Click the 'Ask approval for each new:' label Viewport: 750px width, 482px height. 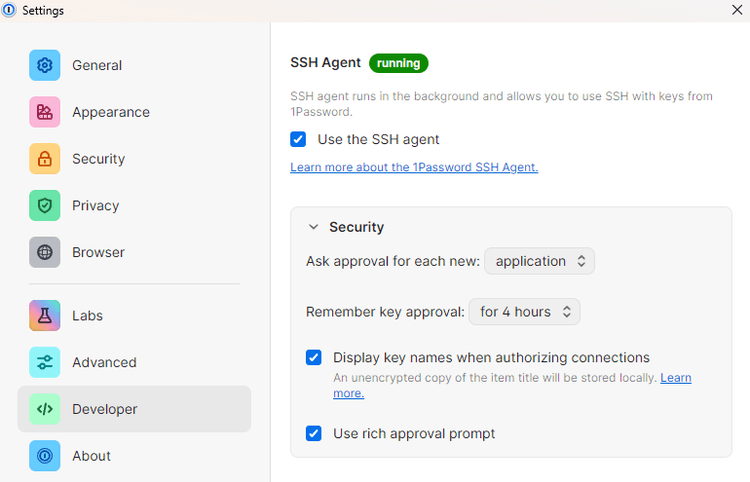tap(393, 261)
